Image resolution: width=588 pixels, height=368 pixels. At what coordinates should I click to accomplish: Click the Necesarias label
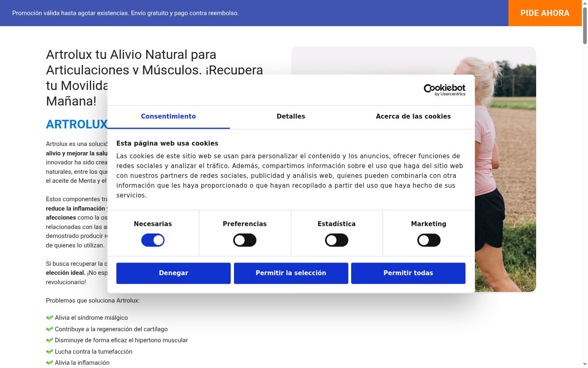point(153,224)
